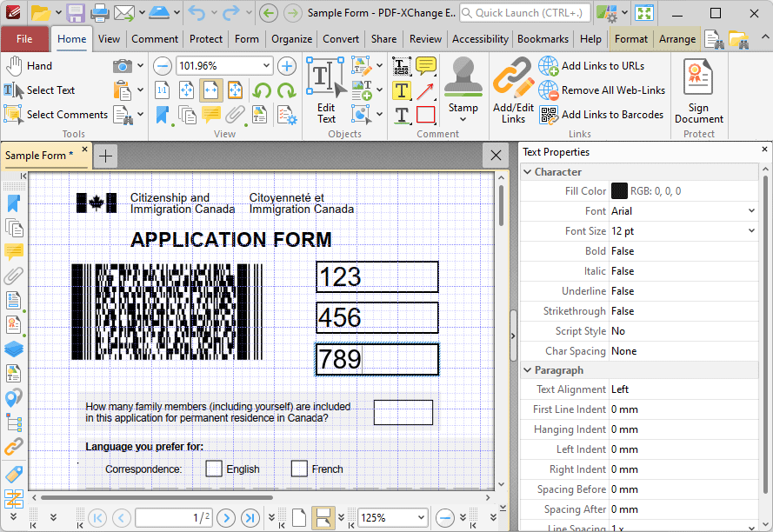Click Sign Document

(698, 90)
